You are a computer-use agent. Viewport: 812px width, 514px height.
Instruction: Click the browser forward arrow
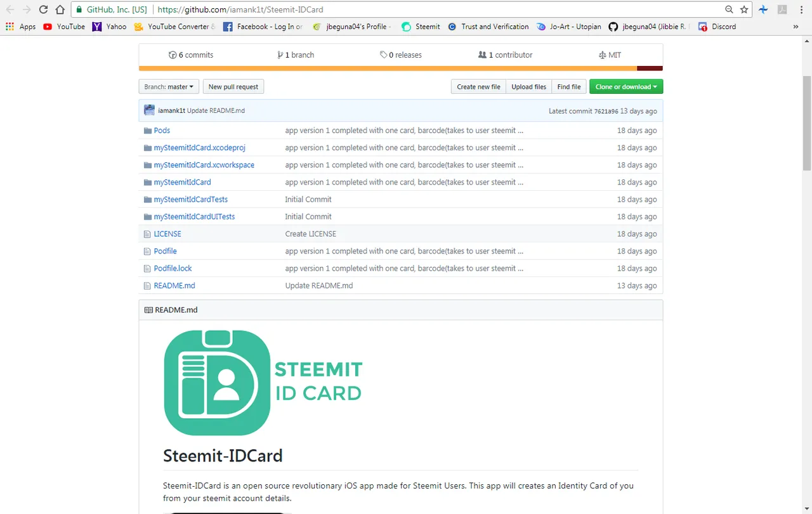pyautogui.click(x=27, y=10)
